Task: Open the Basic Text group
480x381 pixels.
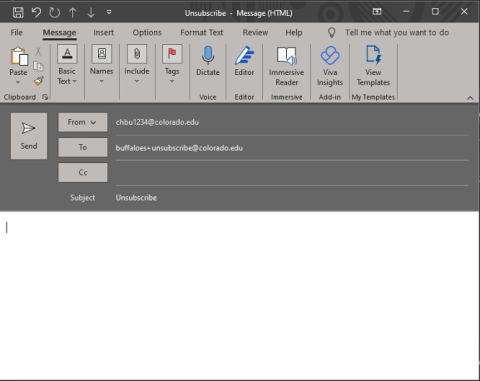Action: [x=67, y=65]
